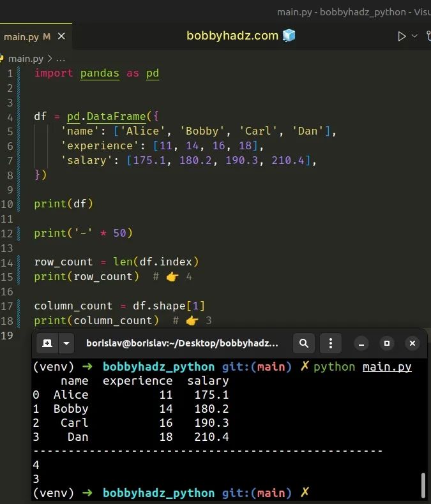Click the word DataFrame on line 4
The height and width of the screenshot is (504, 431).
116,116
